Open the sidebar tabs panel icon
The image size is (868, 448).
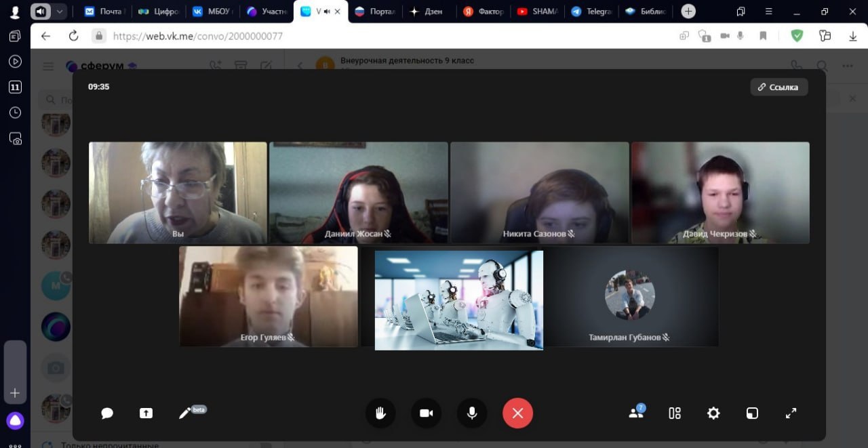[x=15, y=36]
